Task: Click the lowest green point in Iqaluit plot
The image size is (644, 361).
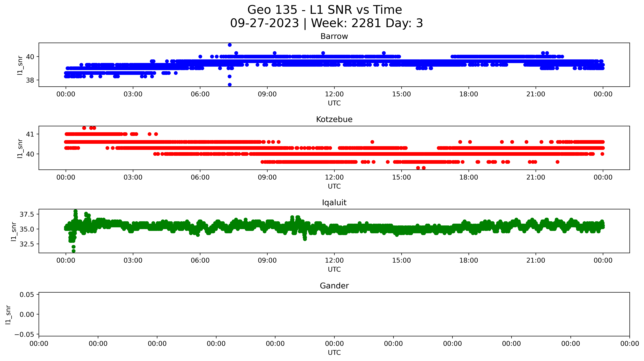Action: [x=74, y=251]
